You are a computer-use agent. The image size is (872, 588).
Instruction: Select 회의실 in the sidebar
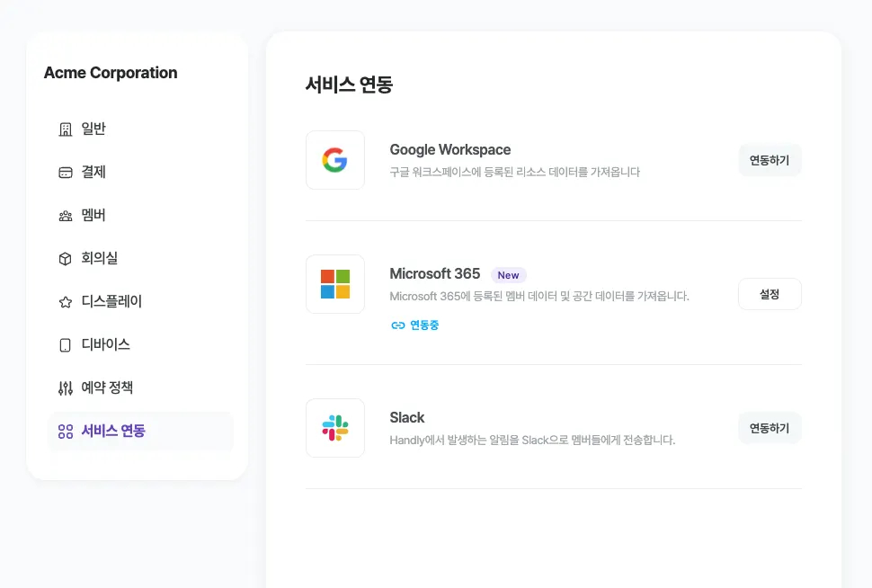tap(141, 259)
